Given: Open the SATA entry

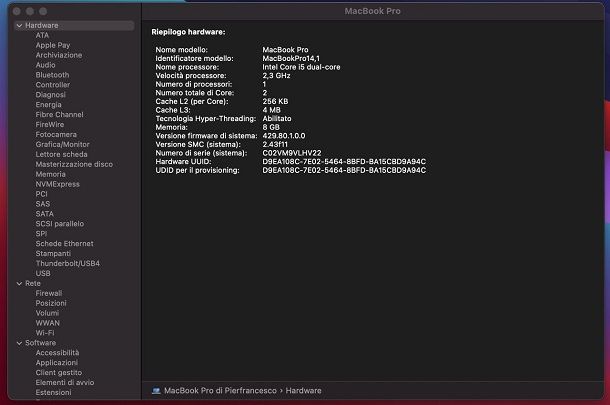Looking at the screenshot, I should pos(45,214).
